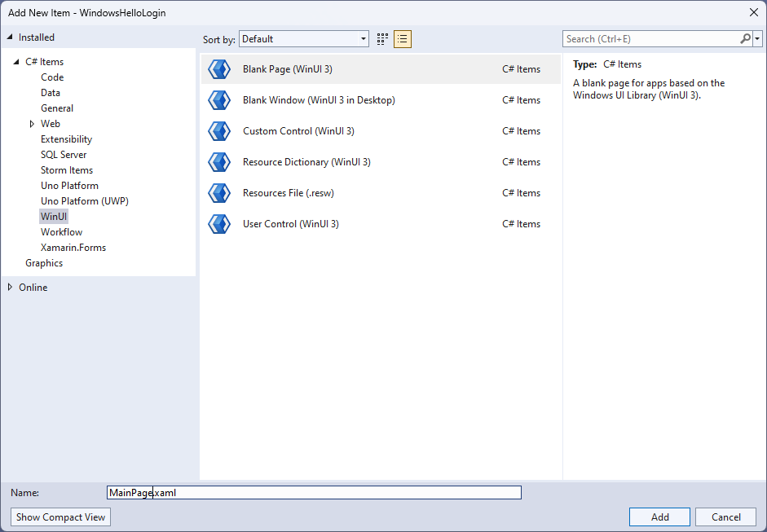Toggle the list view for templates
Screen dimensions: 767x532
pos(402,38)
